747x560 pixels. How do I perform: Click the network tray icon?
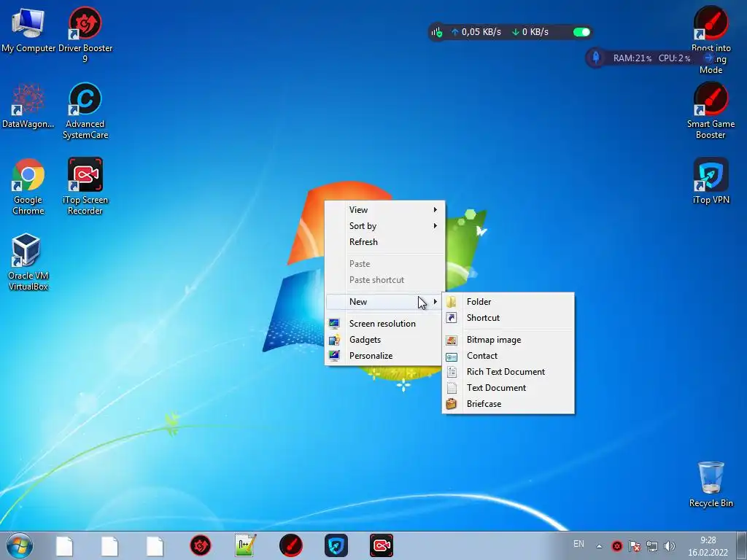click(x=651, y=546)
